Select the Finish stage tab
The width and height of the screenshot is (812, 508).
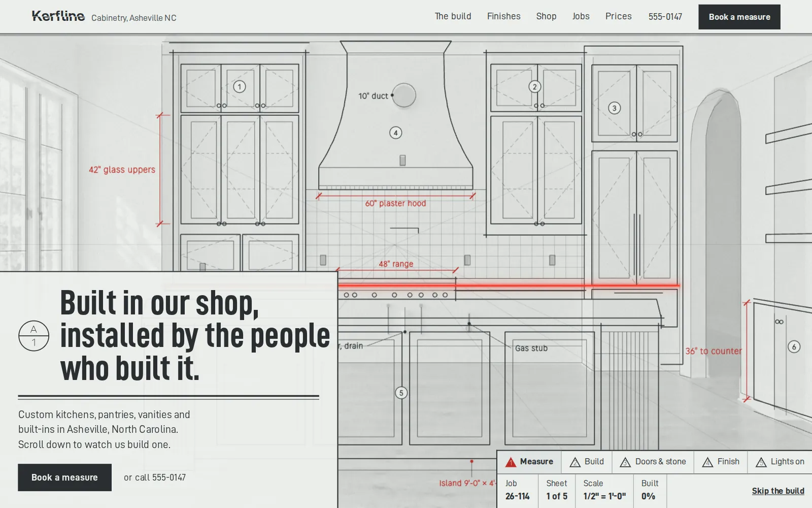click(721, 462)
